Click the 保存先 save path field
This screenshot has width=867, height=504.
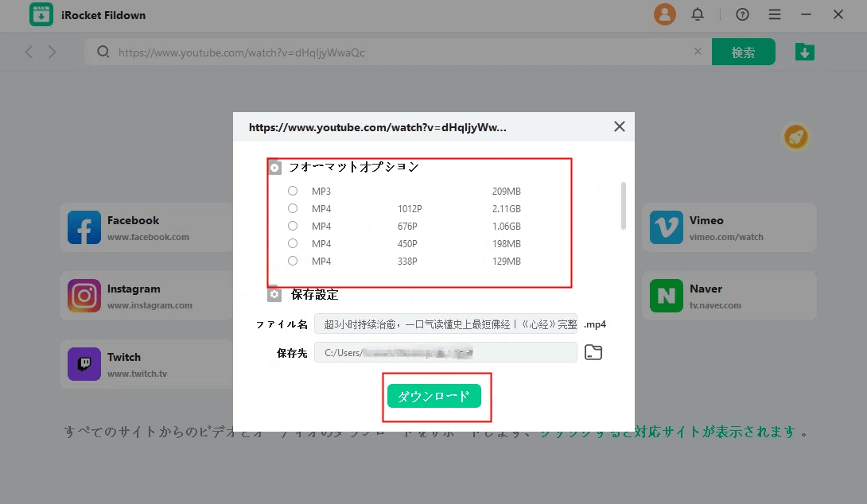(445, 352)
